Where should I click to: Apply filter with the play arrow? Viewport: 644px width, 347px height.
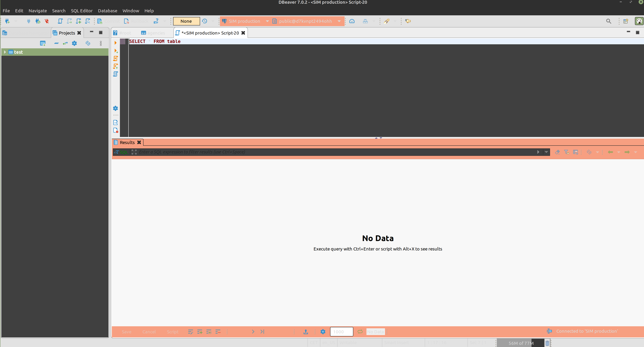tap(538, 152)
